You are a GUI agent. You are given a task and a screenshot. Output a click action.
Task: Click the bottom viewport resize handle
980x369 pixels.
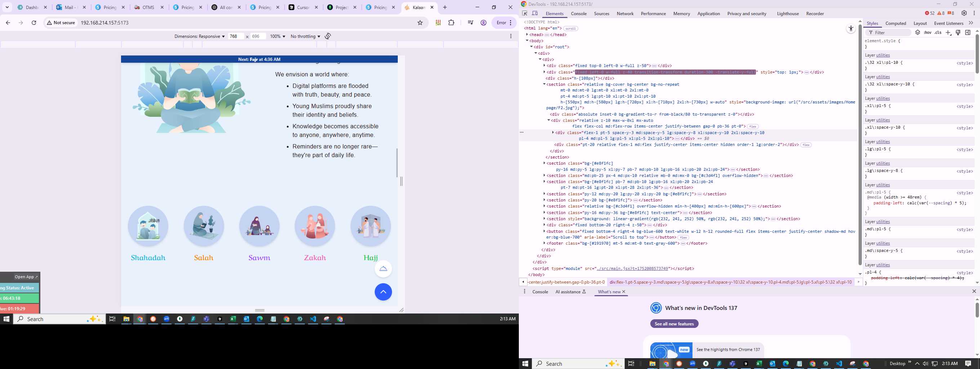point(260,310)
